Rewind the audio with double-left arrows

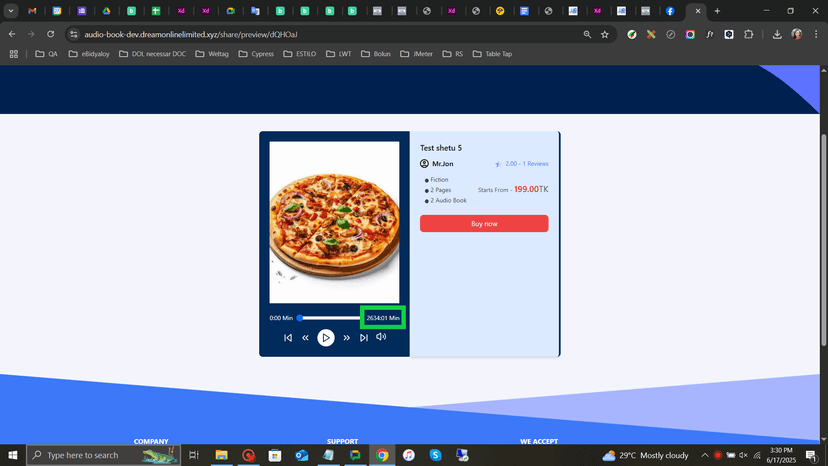306,338
